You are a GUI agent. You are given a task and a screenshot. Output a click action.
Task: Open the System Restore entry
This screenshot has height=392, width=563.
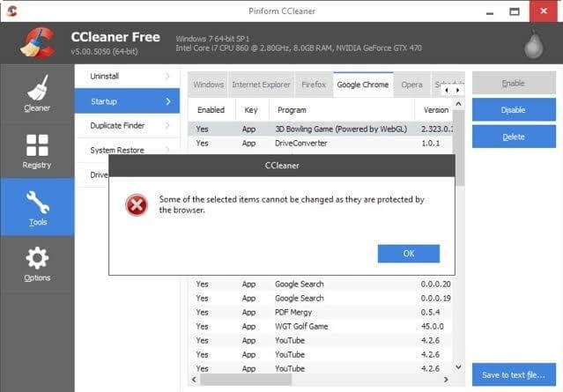[127, 150]
